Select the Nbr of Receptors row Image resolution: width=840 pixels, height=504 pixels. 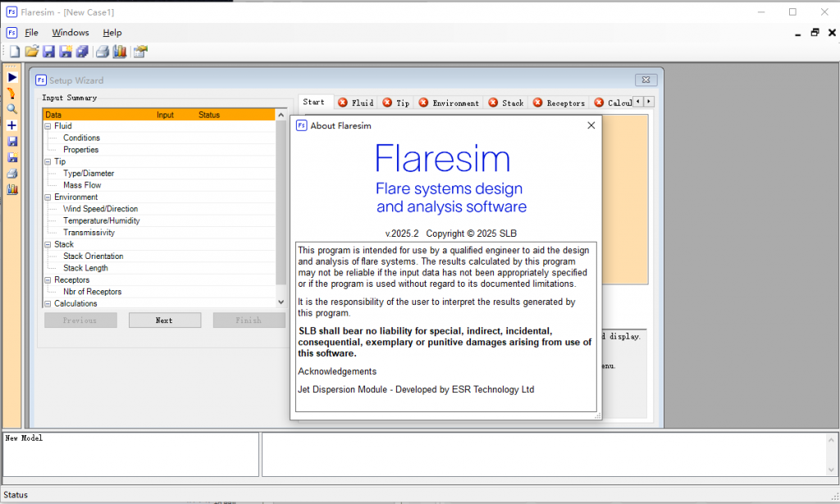point(92,292)
